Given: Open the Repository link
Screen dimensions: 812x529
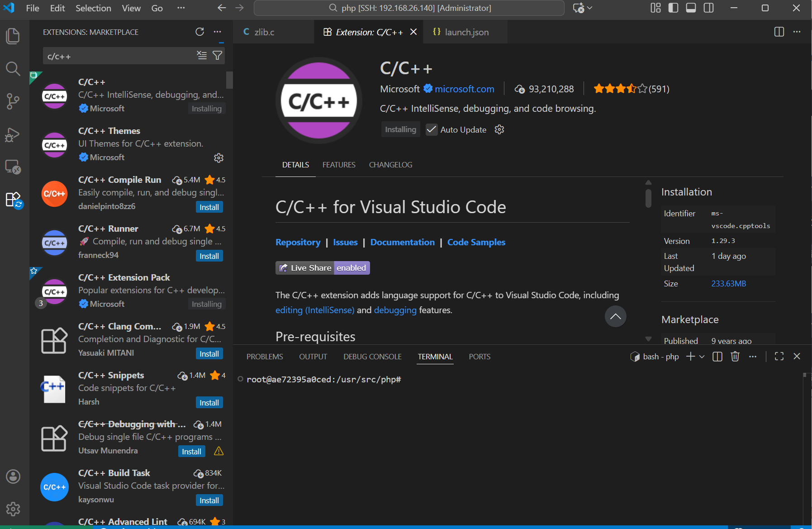Looking at the screenshot, I should 298,242.
